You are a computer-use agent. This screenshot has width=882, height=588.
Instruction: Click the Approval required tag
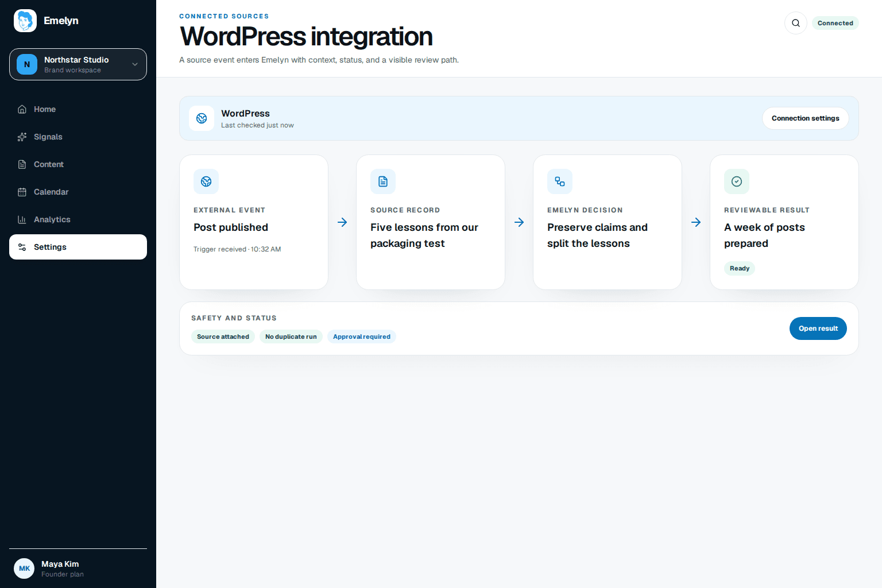(x=361, y=336)
